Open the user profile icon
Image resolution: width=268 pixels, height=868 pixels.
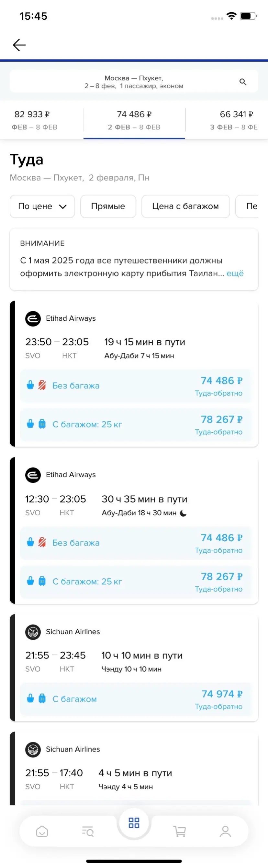(x=225, y=831)
